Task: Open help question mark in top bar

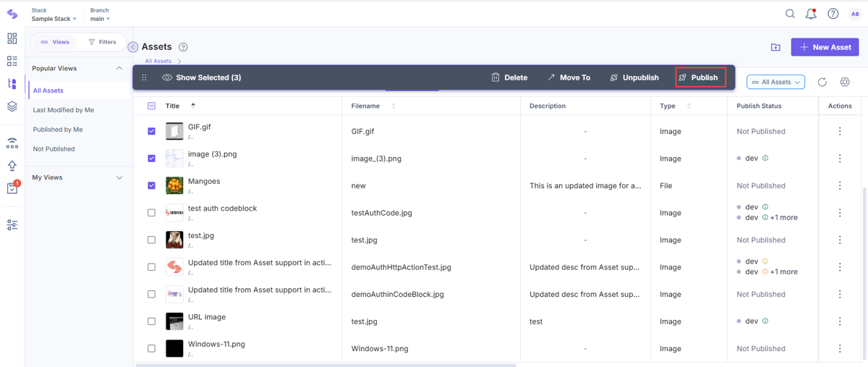Action: pyautogui.click(x=833, y=14)
